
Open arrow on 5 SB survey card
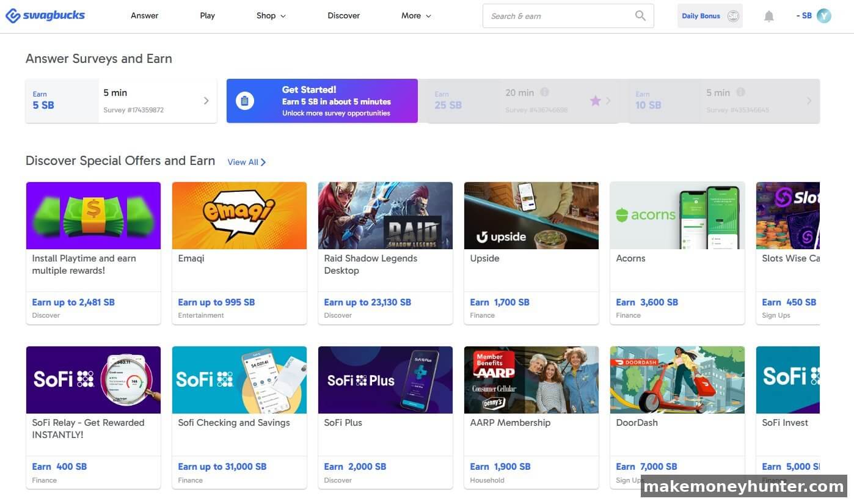point(206,101)
